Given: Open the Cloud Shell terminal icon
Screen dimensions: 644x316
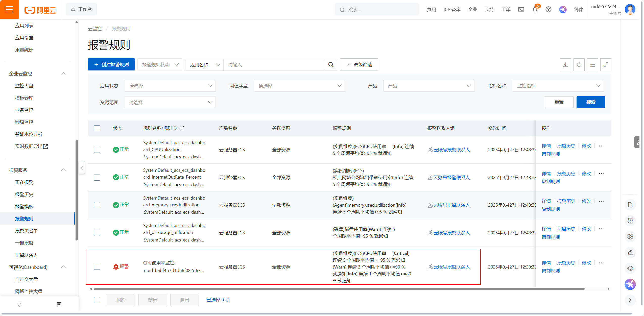Looking at the screenshot, I should 521,10.
